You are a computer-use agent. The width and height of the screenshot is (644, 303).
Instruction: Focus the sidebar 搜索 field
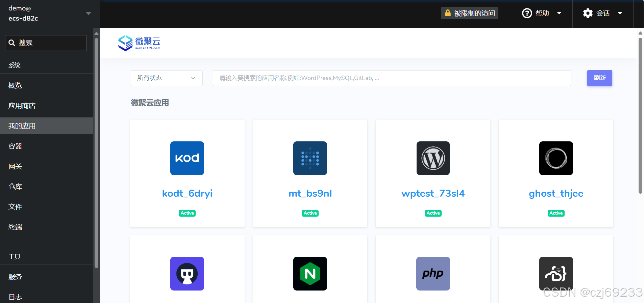click(x=46, y=43)
